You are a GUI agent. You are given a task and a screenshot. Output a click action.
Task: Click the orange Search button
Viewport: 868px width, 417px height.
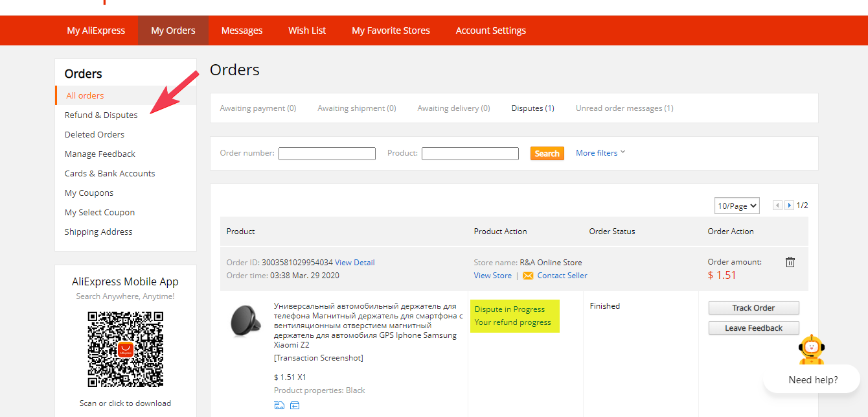(x=547, y=154)
